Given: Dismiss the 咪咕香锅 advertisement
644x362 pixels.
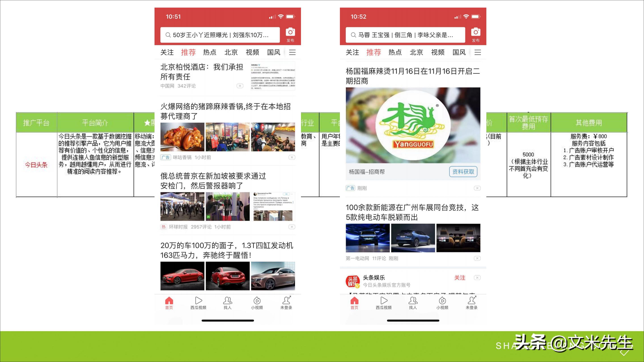Looking at the screenshot, I should pyautogui.click(x=292, y=157).
